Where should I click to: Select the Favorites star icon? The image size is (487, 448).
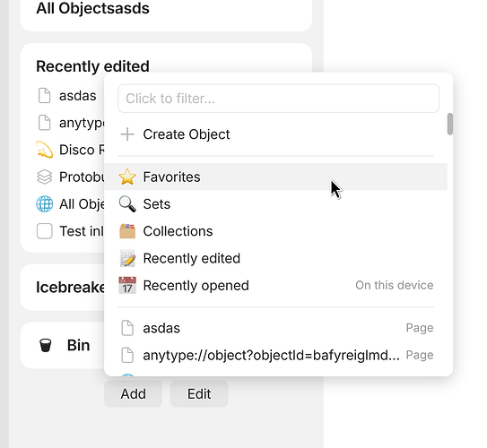[127, 177]
